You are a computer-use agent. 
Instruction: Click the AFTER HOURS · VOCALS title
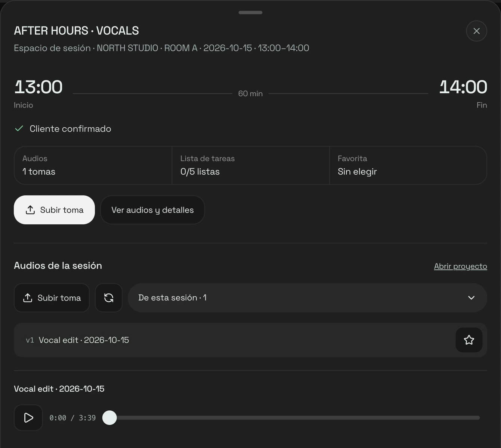tap(76, 31)
